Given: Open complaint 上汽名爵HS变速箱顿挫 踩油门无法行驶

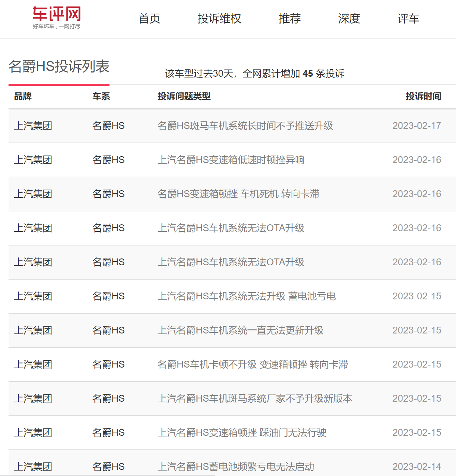Looking at the screenshot, I should [x=242, y=433].
